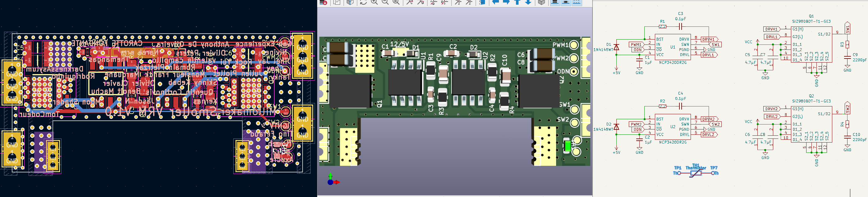Viewport: 868px width, 197px height.
Task: Select U1 NCP3420DR2G symbol in schematic
Action: [x=673, y=47]
